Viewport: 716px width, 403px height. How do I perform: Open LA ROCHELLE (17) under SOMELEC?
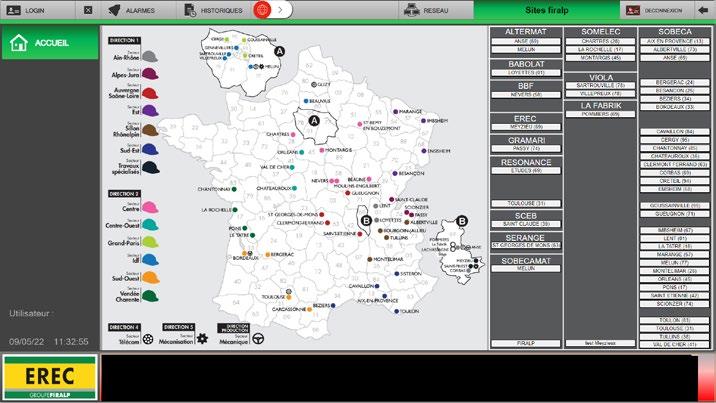click(600, 49)
